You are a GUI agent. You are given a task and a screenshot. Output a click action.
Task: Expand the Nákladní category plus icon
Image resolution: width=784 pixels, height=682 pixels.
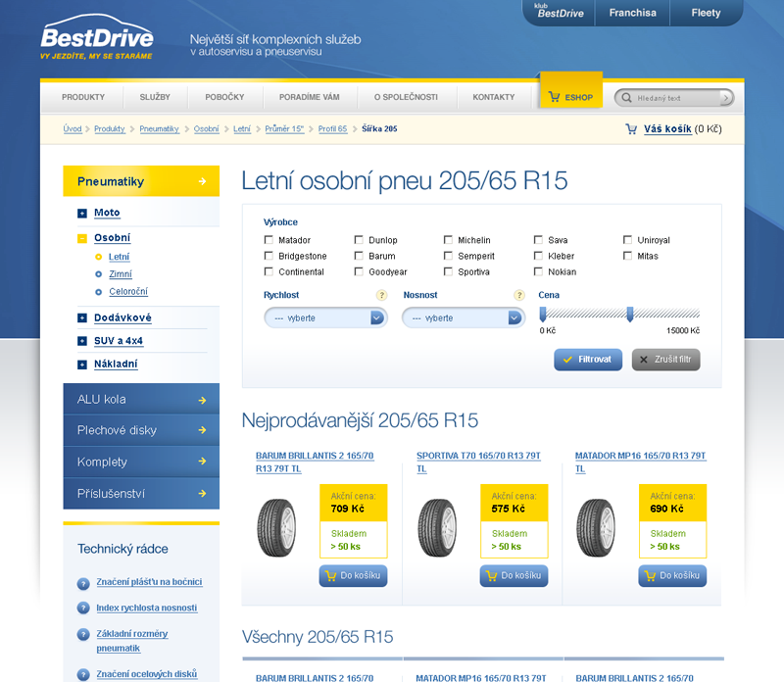pos(82,365)
